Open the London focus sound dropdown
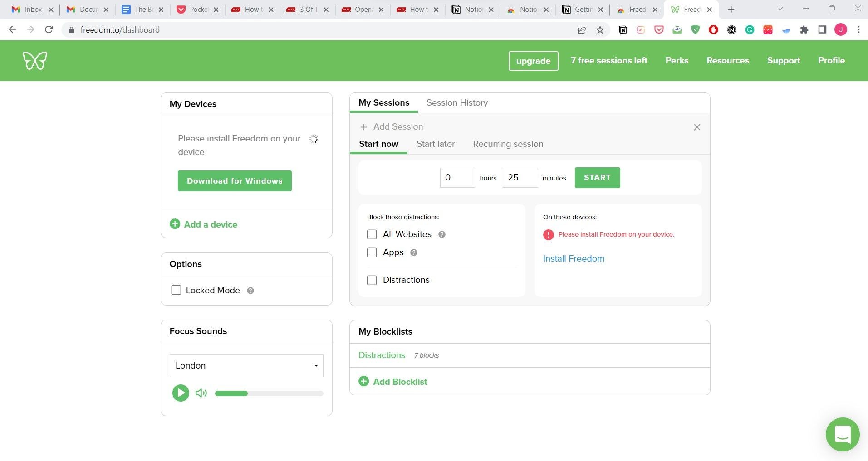The width and height of the screenshot is (868, 461). click(246, 366)
